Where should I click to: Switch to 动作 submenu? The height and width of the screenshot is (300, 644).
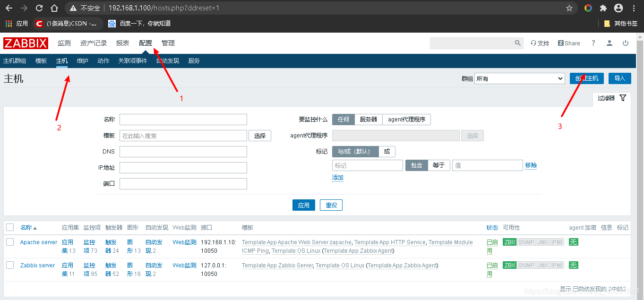coord(103,61)
